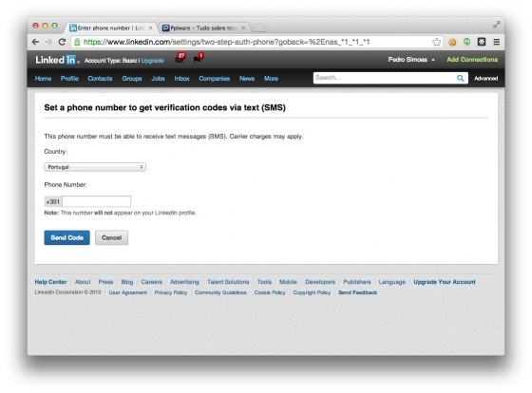The width and height of the screenshot is (532, 393).
Task: Bookmark this page with the star icon
Action: coord(436,42)
